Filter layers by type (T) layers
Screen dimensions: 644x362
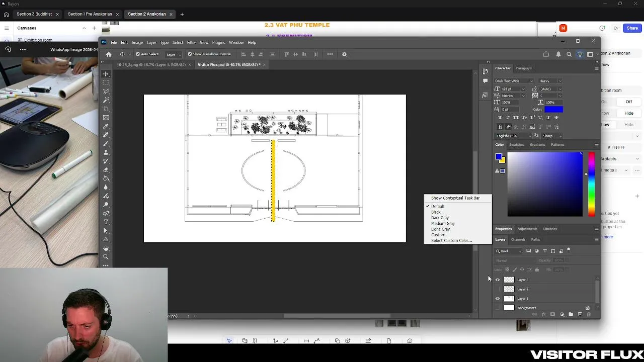coord(544,251)
